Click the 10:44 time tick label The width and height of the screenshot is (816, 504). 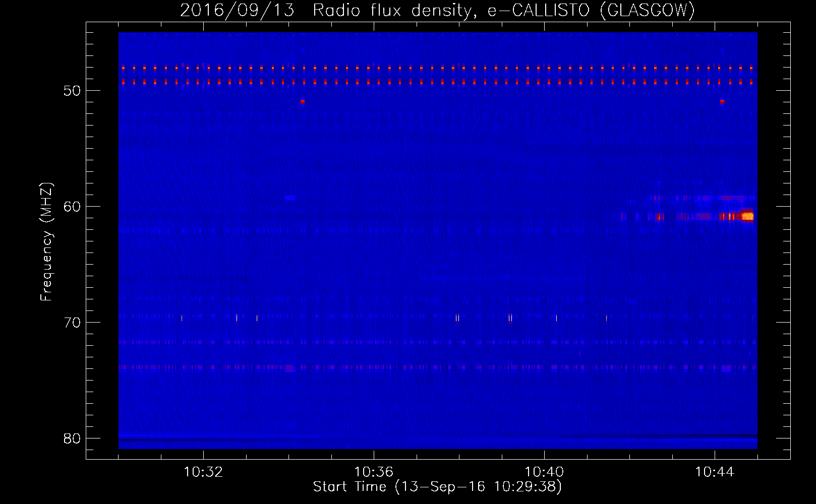[715, 472]
